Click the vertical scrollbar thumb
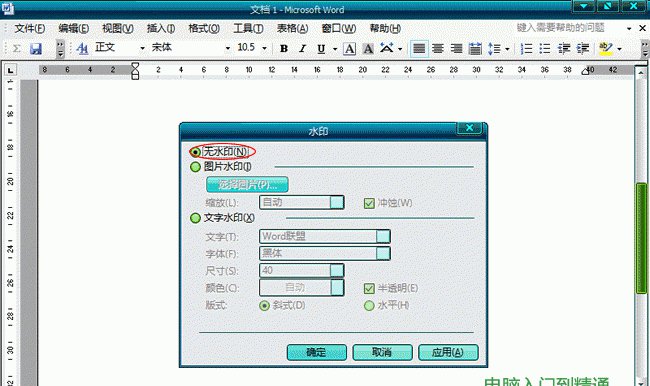The width and height of the screenshot is (650, 386). coord(642,238)
